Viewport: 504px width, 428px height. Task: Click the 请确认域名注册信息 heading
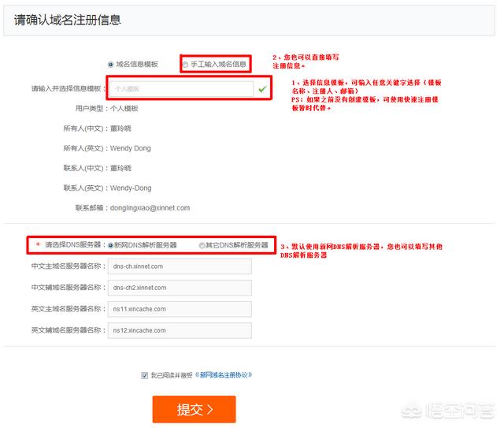click(x=67, y=20)
